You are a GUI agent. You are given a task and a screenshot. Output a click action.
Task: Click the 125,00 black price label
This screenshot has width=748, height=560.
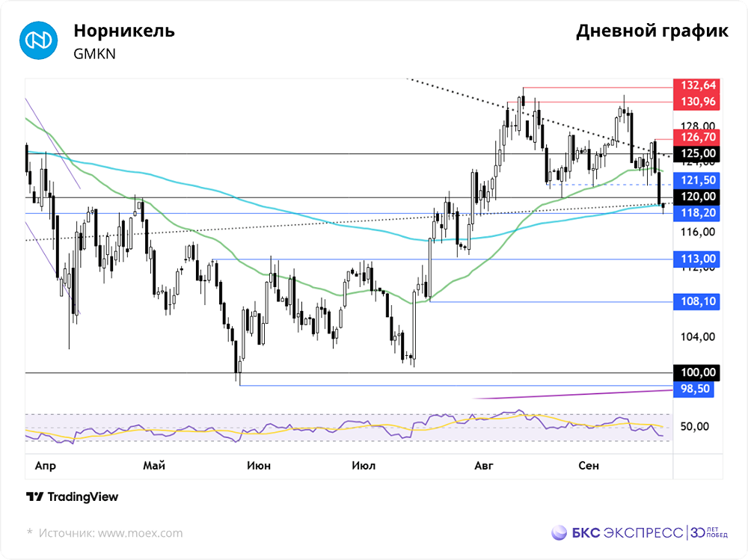pos(696,153)
